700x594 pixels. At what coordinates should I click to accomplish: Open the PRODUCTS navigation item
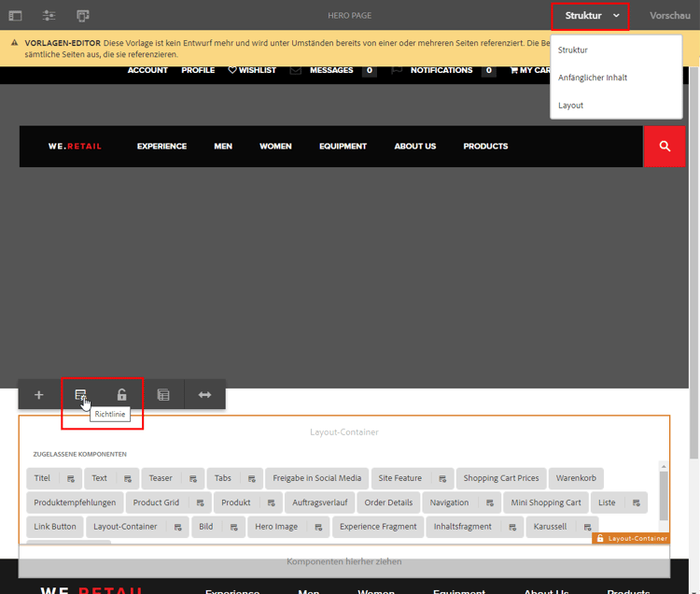coord(485,146)
